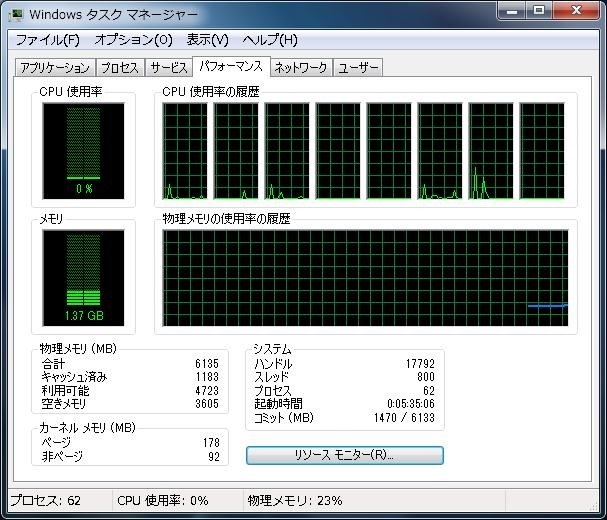Viewport: 607px width, 520px height.
Task: Minimize the Task Manager window
Action: tap(512, 10)
